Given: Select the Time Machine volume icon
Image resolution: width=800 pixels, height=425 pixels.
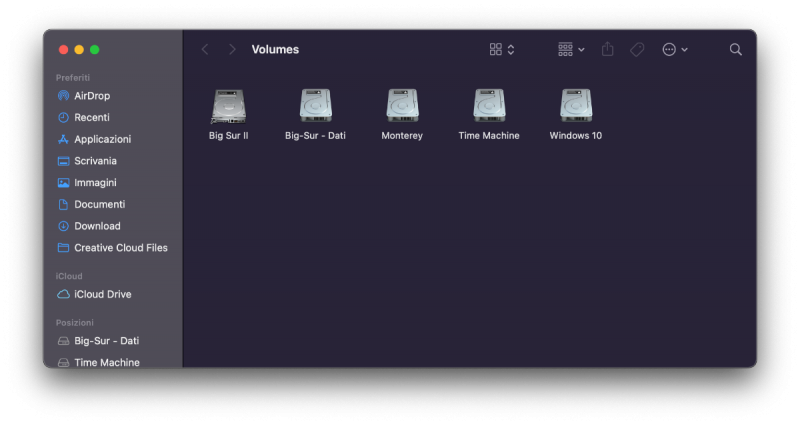Looking at the screenshot, I should 489,106.
